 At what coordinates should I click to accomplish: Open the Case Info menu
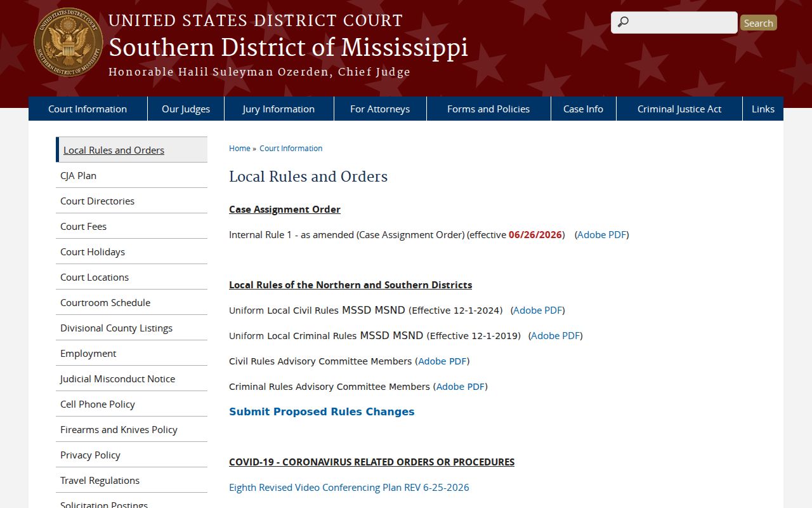(x=583, y=109)
